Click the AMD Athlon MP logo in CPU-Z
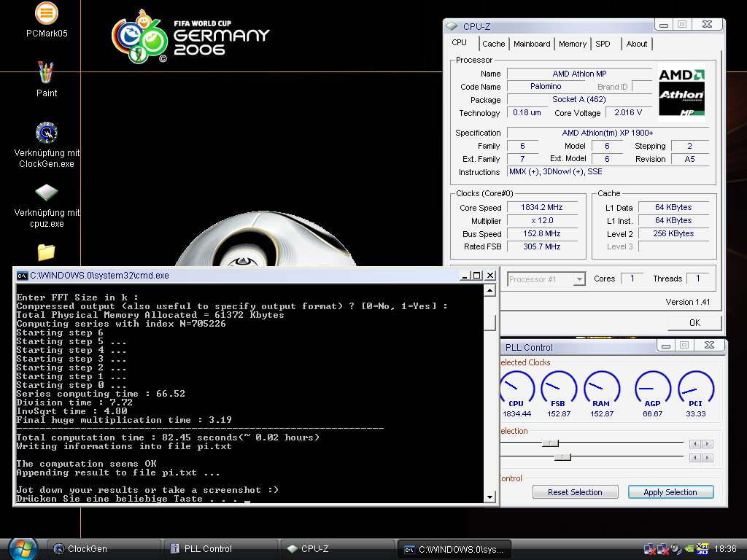747x560 pixels. click(x=681, y=93)
